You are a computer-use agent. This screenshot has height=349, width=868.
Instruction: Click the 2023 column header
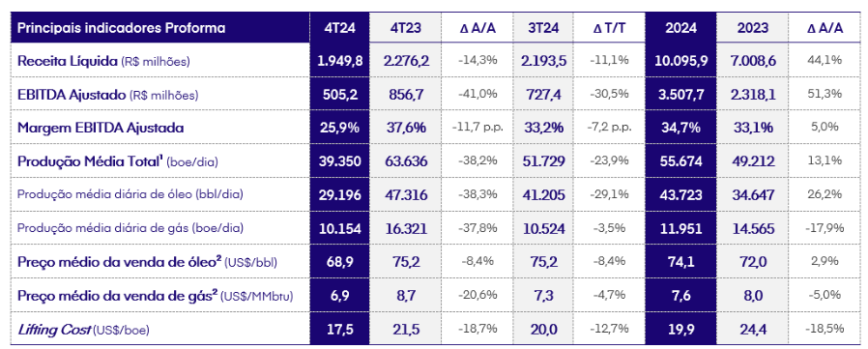click(x=752, y=29)
